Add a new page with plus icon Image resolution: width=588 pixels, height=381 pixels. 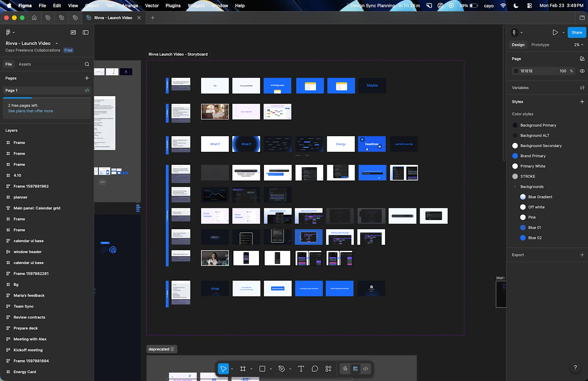[x=87, y=78]
